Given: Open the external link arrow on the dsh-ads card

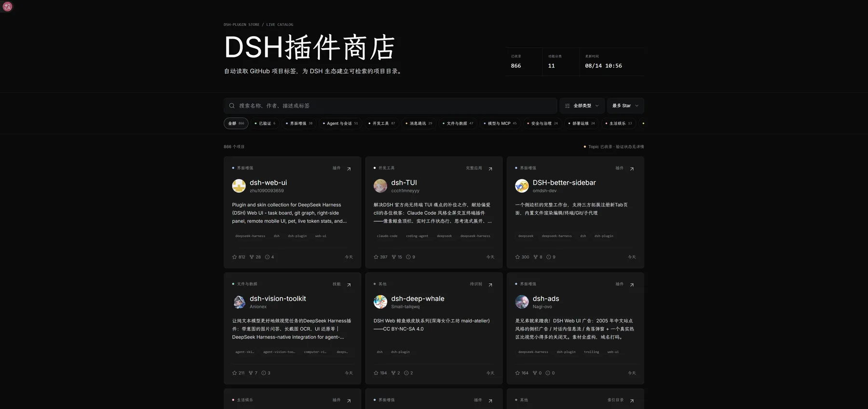Looking at the screenshot, I should 632,285.
